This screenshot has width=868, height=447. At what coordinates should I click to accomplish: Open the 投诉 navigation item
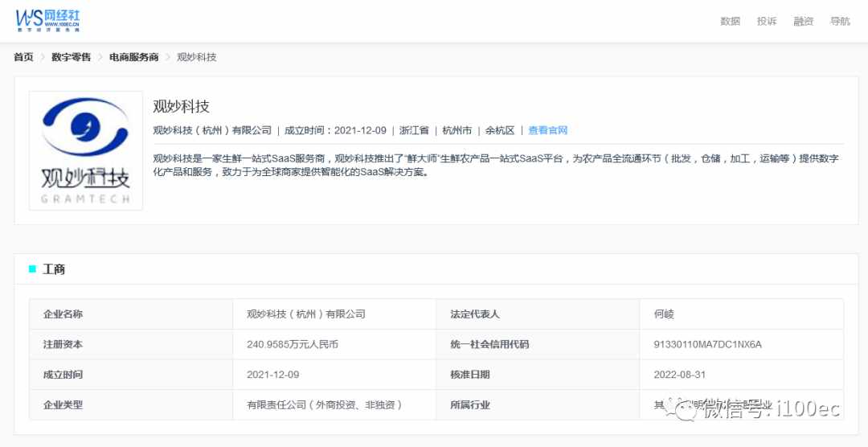[x=767, y=21]
